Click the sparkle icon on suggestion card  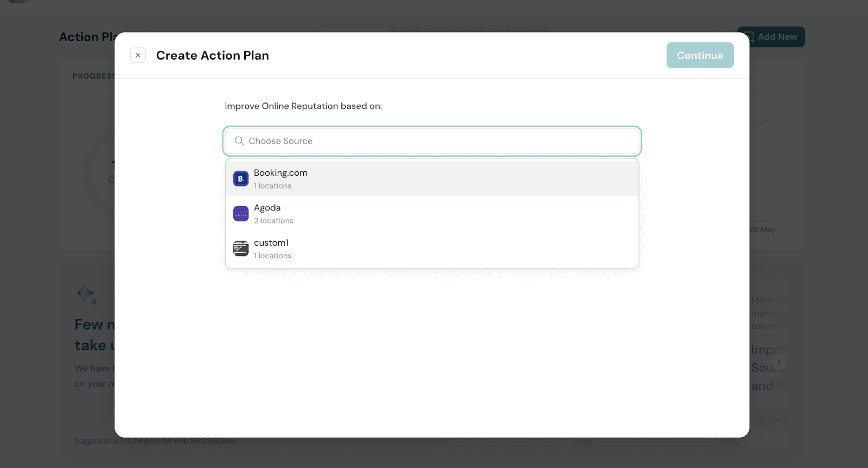tap(87, 295)
